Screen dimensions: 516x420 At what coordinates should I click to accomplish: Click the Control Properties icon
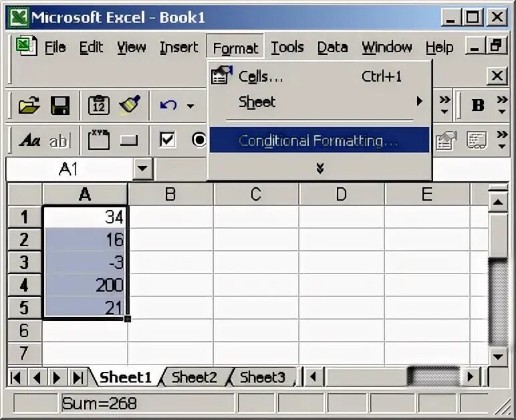click(446, 140)
